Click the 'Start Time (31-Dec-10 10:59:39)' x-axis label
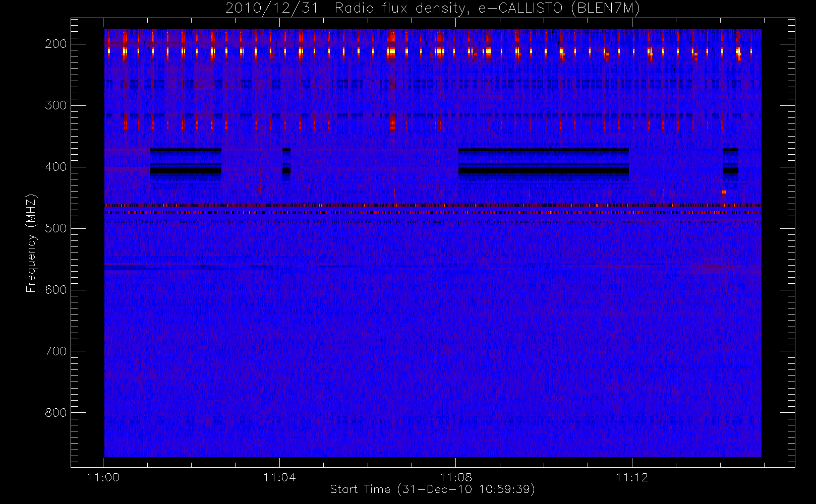The width and height of the screenshot is (816, 504). pyautogui.click(x=432, y=489)
